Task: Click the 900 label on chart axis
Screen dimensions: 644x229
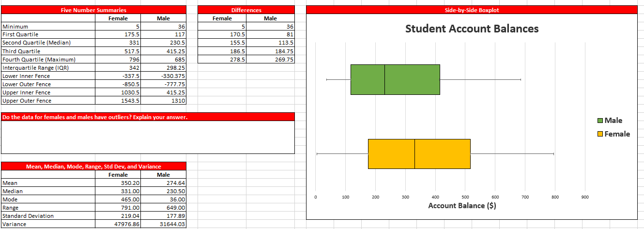Action: coord(585,197)
